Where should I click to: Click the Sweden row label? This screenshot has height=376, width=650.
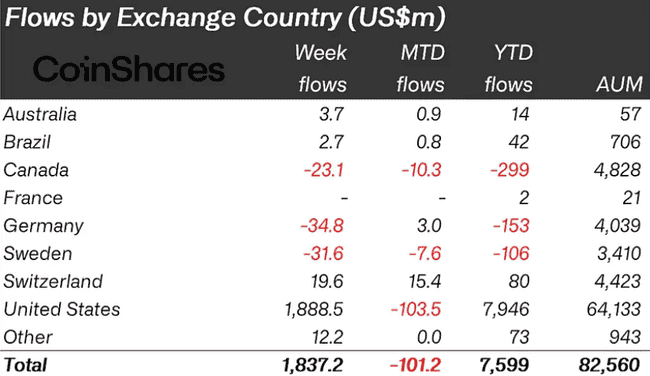(38, 253)
